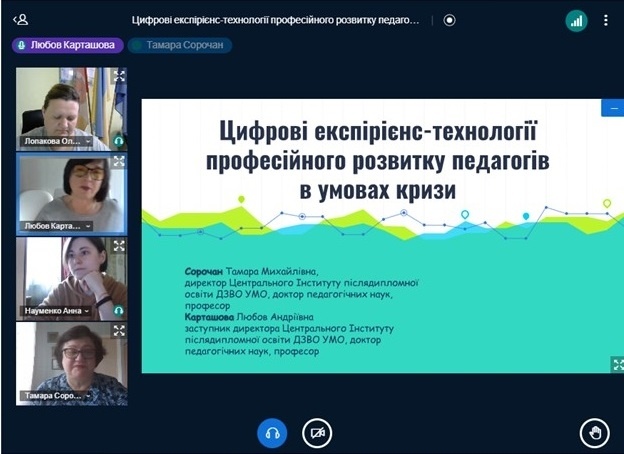Expand Науменко Анна webcam name dropdown
Screen dimensions: 624x454
88,311
